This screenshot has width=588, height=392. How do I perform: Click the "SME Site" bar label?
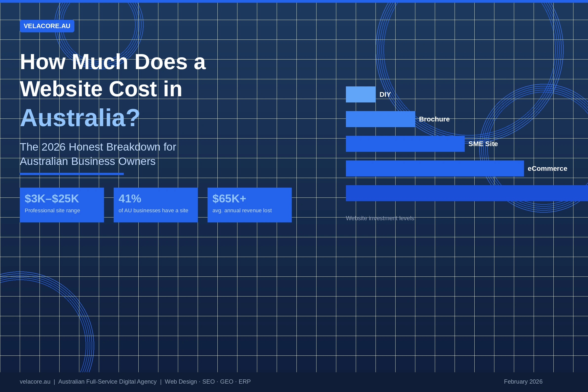tap(483, 144)
